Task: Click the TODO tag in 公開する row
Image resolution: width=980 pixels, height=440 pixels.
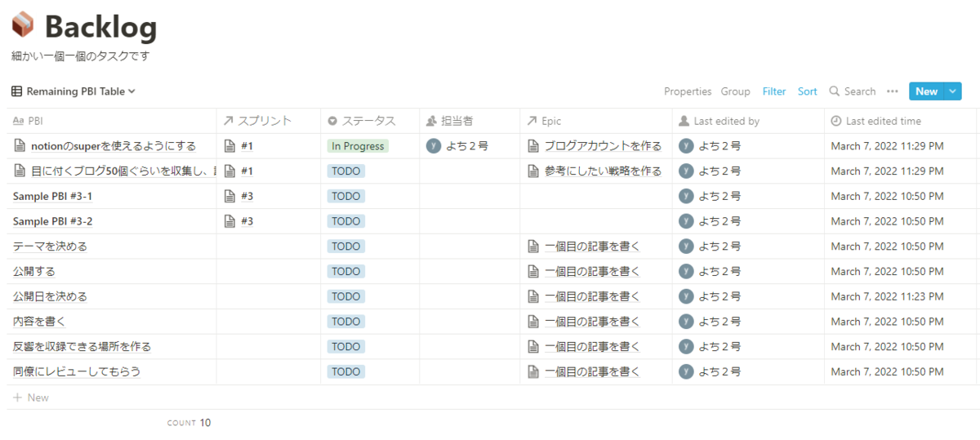Action: 346,271
